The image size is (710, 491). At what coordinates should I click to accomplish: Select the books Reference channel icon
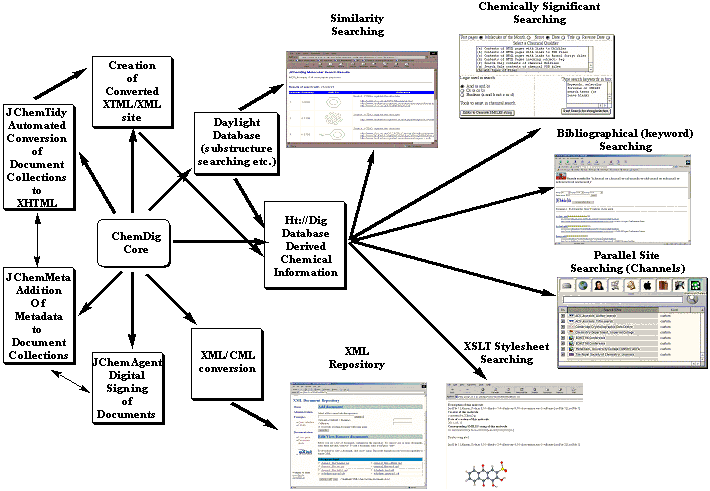coord(663,285)
